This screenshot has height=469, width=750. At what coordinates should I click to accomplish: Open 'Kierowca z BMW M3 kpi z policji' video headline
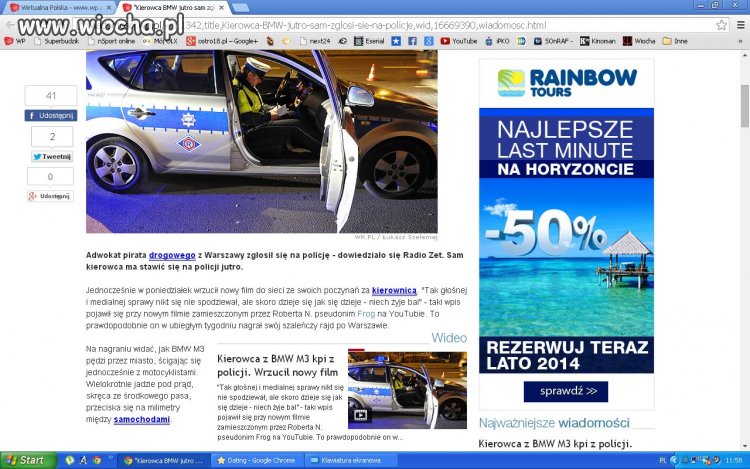[x=277, y=365]
